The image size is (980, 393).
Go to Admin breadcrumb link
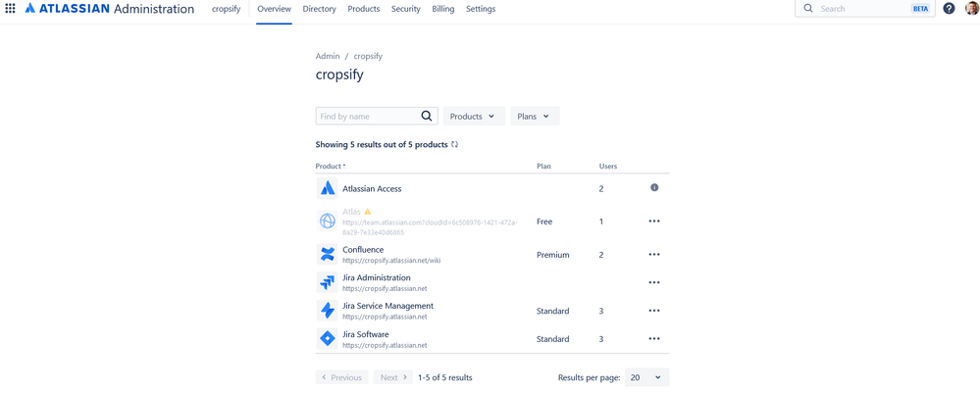328,56
